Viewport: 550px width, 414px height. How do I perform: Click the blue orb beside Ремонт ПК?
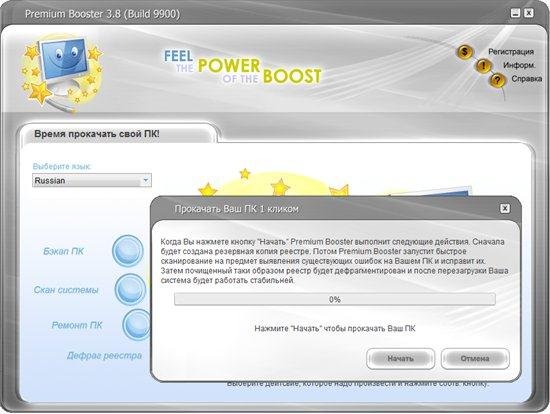click(137, 325)
